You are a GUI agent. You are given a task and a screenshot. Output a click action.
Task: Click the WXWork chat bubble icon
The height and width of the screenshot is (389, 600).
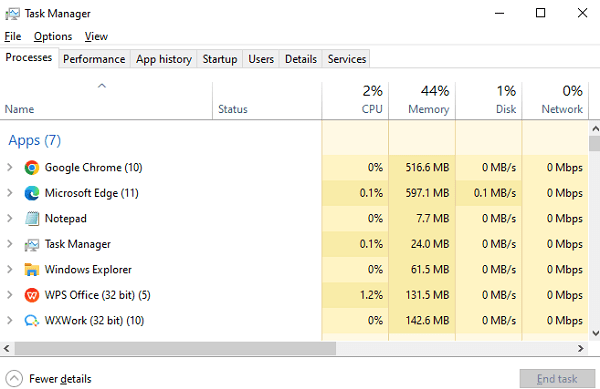(x=32, y=321)
